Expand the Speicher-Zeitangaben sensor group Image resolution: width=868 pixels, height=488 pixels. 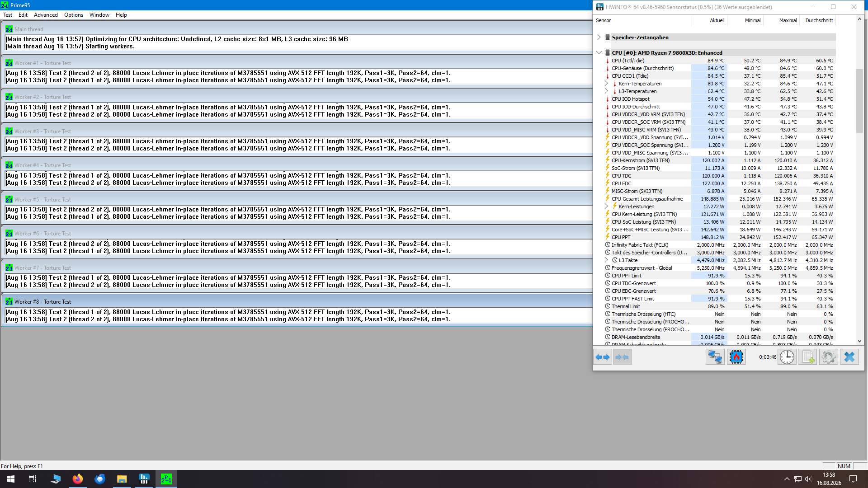click(x=599, y=37)
